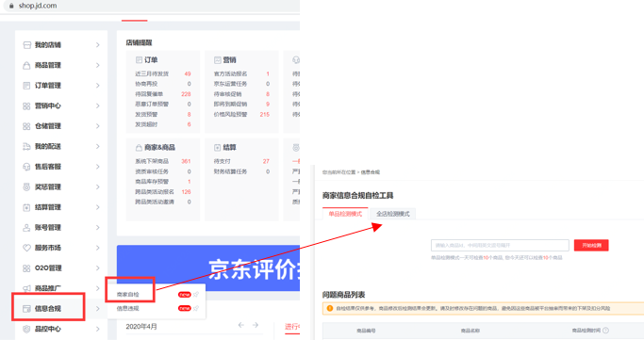Switch to the 全店检测模式 tab
Image resolution: width=644 pixels, height=340 pixels.
click(393, 214)
